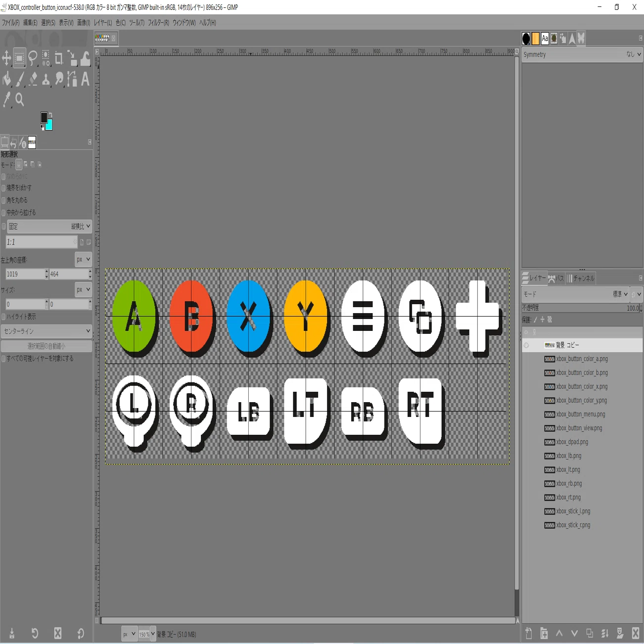Open the 編集(E) menu

(x=30, y=23)
